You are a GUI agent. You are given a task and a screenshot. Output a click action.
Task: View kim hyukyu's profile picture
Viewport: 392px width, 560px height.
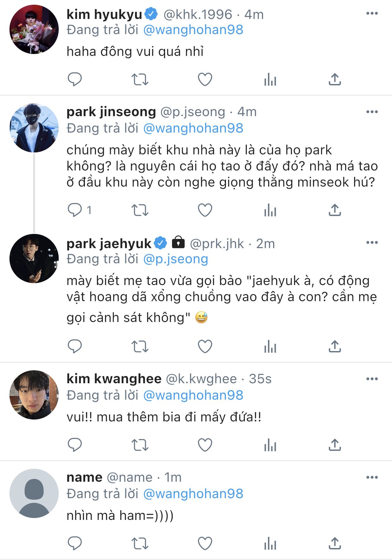tap(34, 29)
